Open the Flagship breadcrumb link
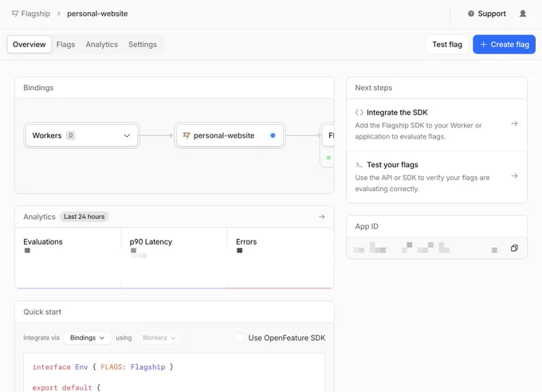 tap(35, 14)
